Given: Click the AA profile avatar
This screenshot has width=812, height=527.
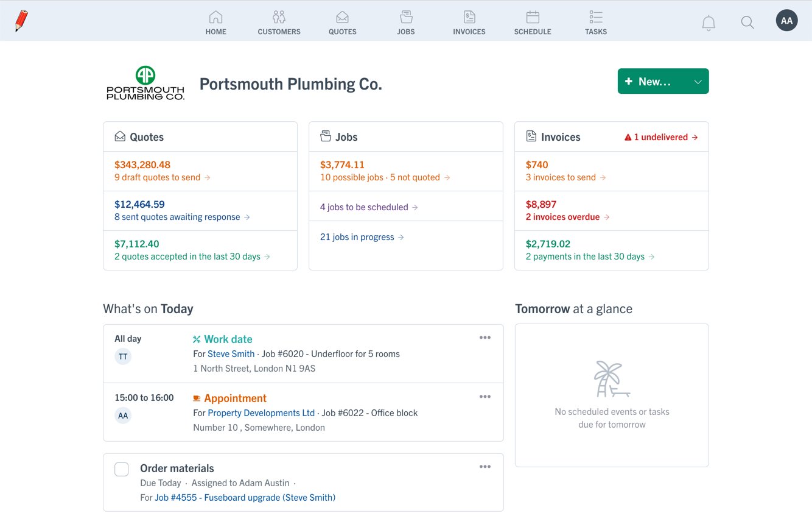Looking at the screenshot, I should click(x=786, y=20).
